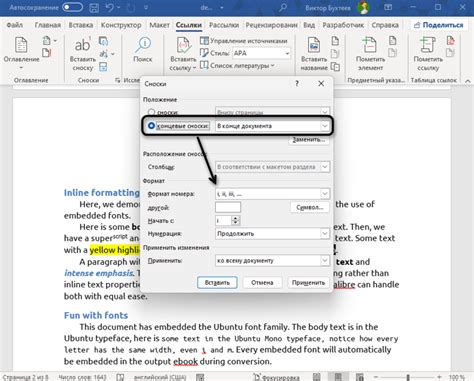474x381 pixels.
Task: Toggle the Автосохранение switch
Action: 72,7
